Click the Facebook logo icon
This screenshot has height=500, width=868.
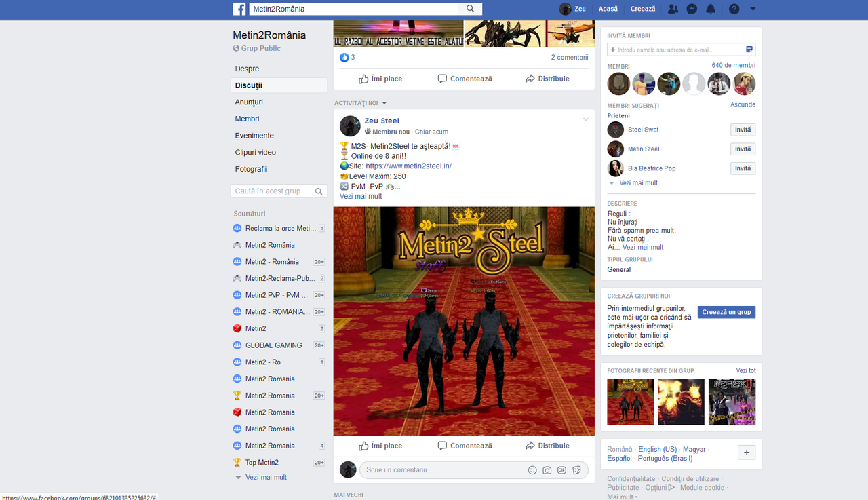point(239,9)
